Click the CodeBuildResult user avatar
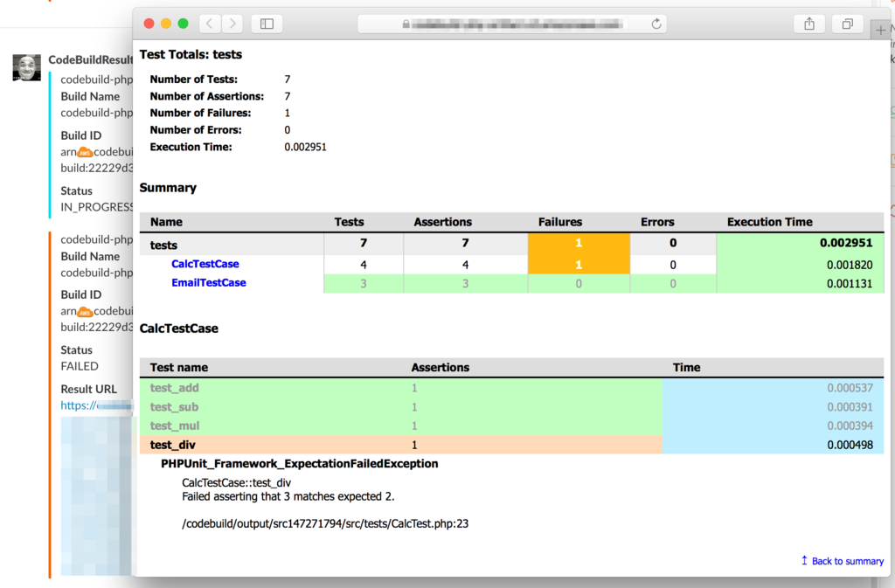This screenshot has height=588, width=895. [x=27, y=68]
